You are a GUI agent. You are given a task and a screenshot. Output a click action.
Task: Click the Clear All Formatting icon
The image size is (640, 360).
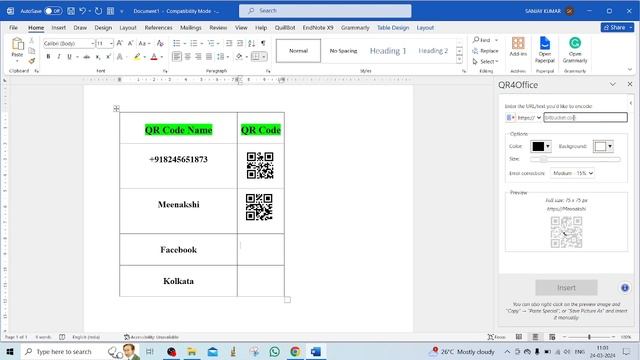coord(160,43)
